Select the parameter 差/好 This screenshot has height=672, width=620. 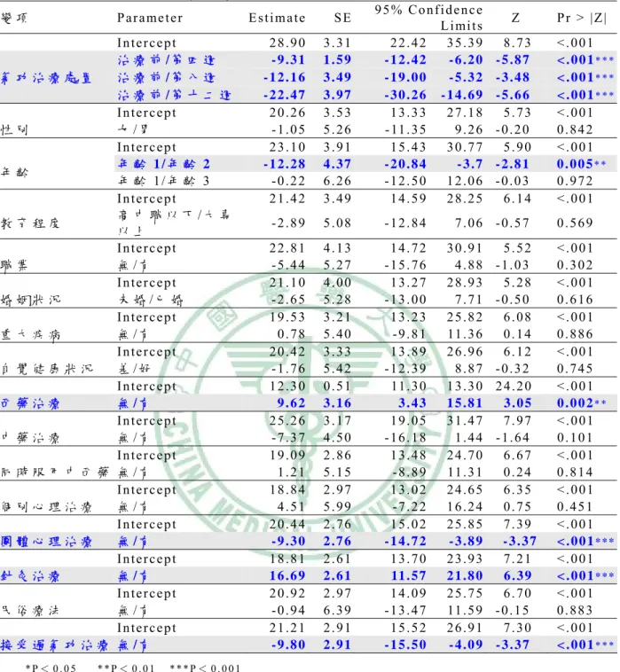(134, 369)
